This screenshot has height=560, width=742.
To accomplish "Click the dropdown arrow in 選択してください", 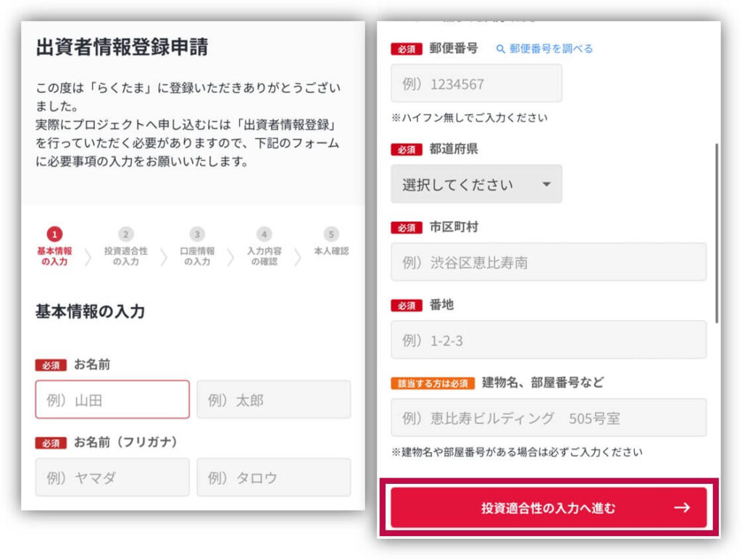I will tap(546, 184).
